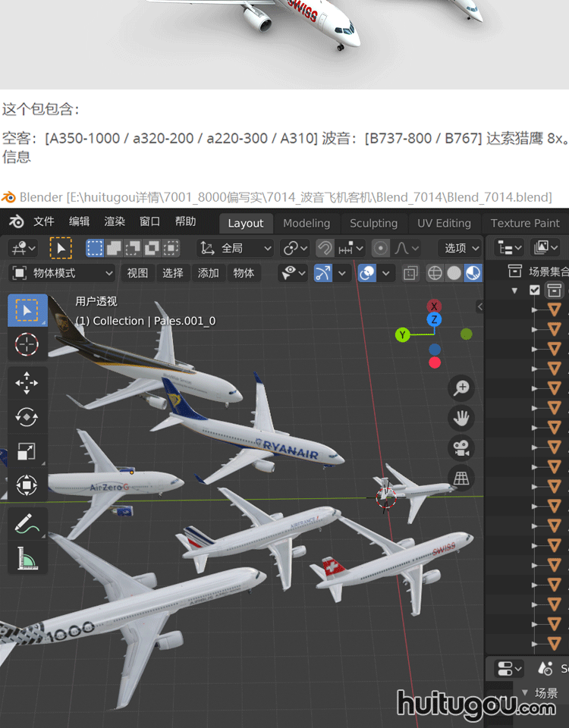Open the pivot point dropdown
Screen dimensions: 569x728
pos(295,248)
